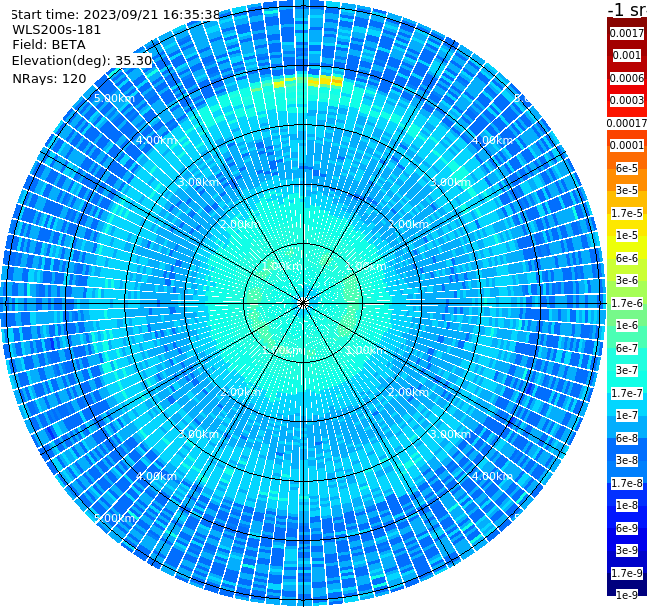Click the "6e-8" colorbar label
647x607 pixels.
click(627, 438)
